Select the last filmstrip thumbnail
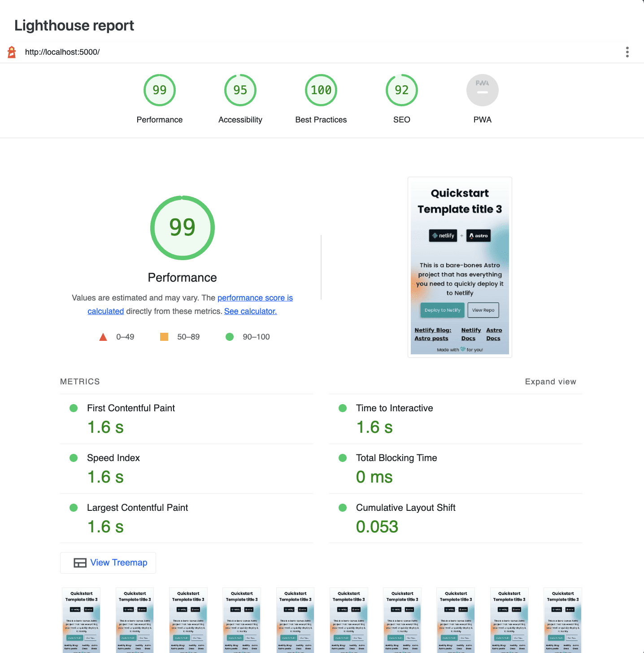This screenshot has width=644, height=653. (562, 620)
